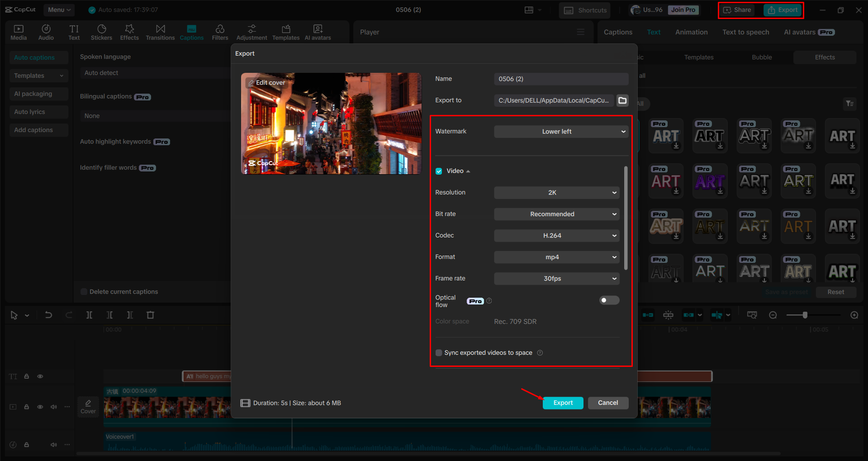Image resolution: width=868 pixels, height=461 pixels.
Task: Click the filter icon in text effects
Action: pos(850,104)
